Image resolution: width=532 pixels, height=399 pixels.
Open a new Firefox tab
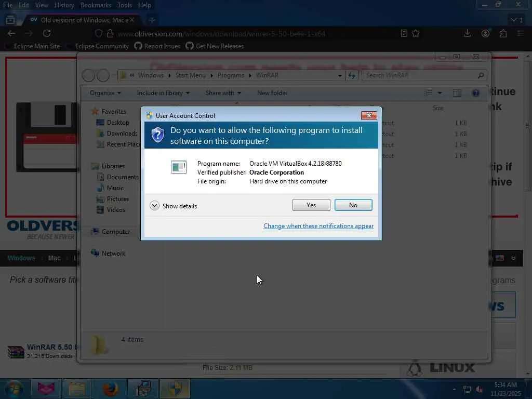pos(152,20)
